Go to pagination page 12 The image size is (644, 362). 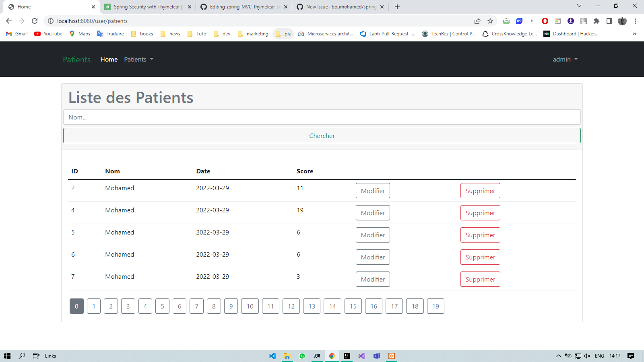291,306
